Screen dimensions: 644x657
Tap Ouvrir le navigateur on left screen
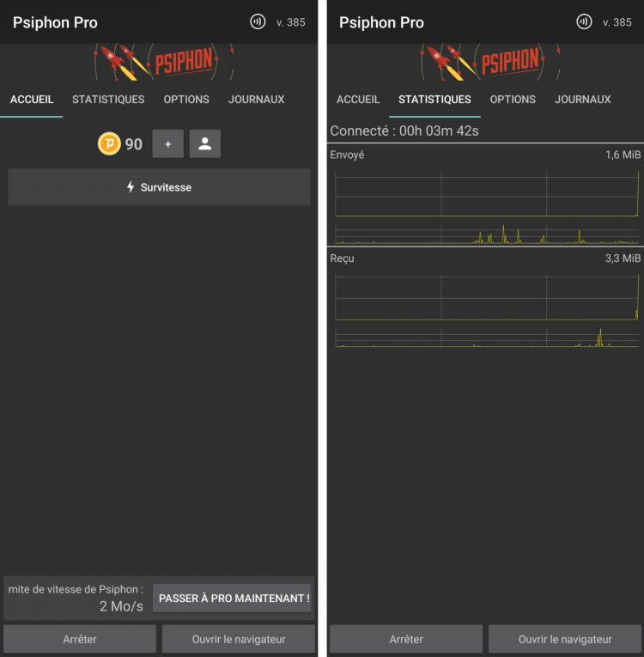click(239, 639)
